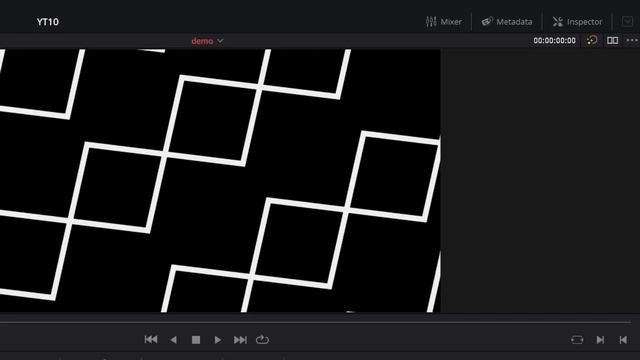640x360 pixels.
Task: Click the viewer preview image
Action: [220, 181]
